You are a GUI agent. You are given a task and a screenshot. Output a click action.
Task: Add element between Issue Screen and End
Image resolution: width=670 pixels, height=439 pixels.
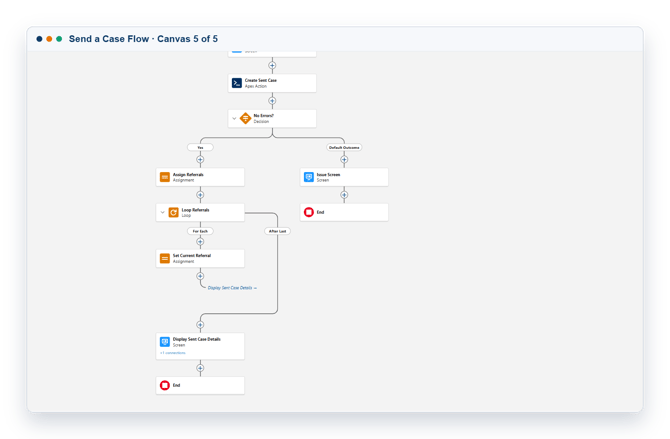point(344,195)
